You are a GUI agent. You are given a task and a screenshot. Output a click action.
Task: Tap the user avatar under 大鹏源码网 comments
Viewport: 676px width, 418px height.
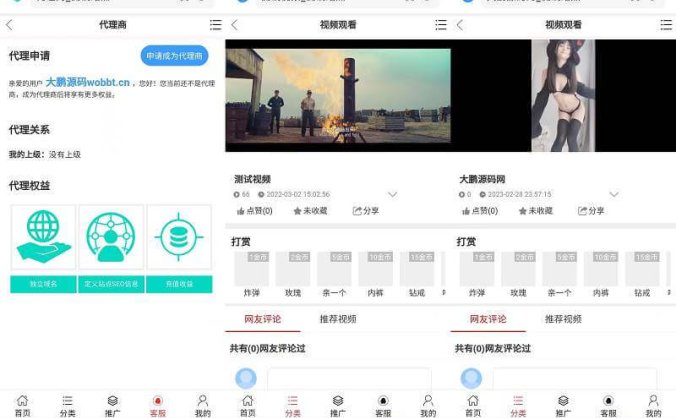click(x=471, y=378)
